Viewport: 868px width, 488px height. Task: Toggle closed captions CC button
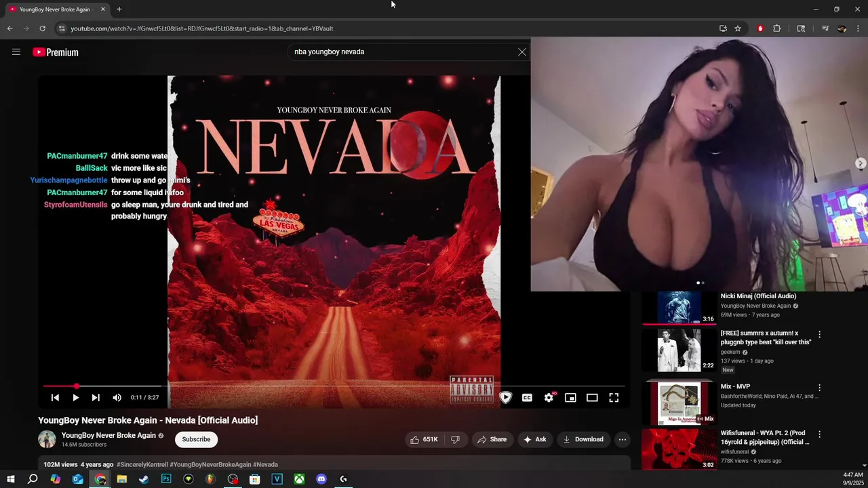point(527,398)
